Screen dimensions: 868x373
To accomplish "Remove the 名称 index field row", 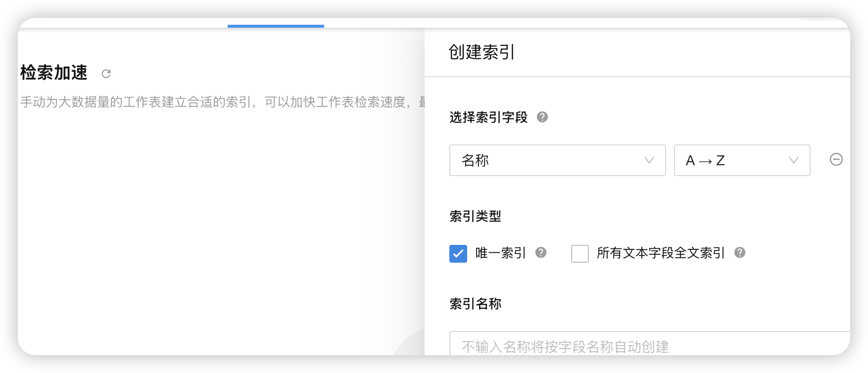I will click(x=836, y=159).
